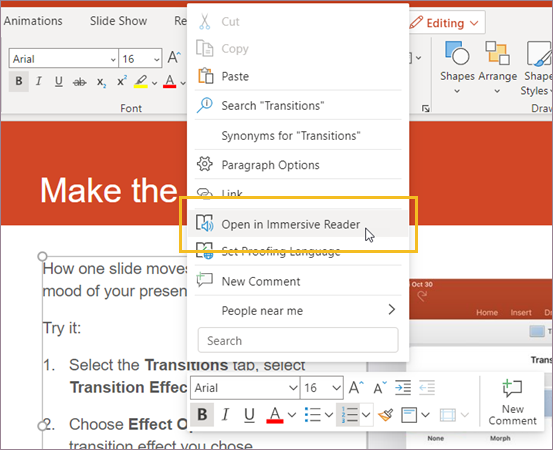Toggle Italic in ribbon Font group
Viewport: 553px width, 450px height.
39,81
